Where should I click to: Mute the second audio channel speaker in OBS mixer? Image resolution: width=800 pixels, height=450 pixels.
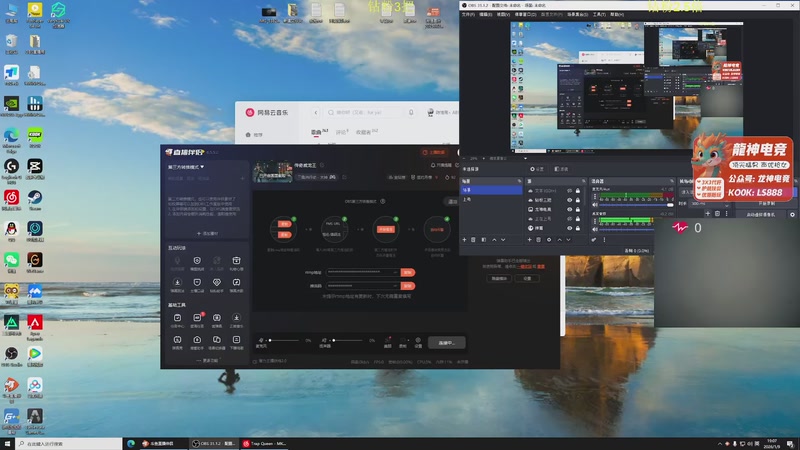click(x=595, y=229)
